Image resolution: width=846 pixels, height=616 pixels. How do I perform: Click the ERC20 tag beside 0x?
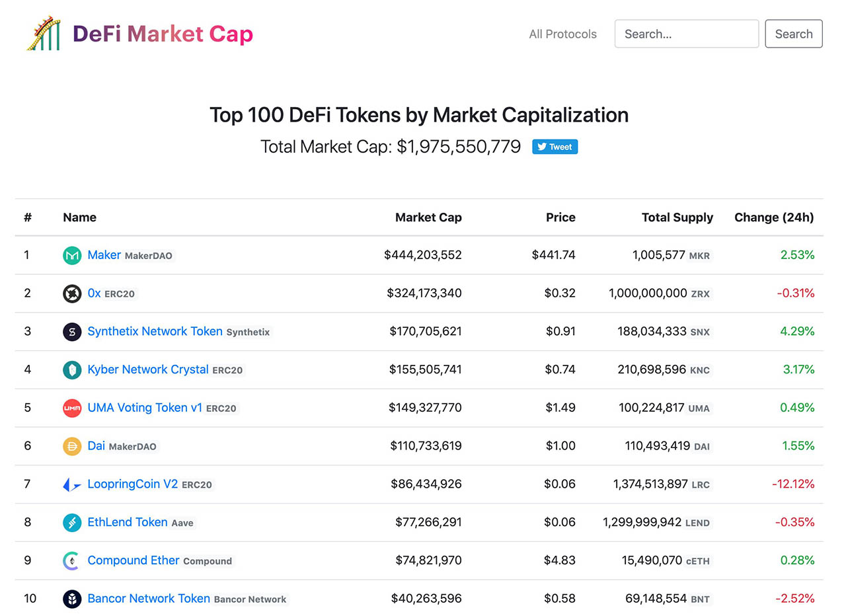click(x=120, y=294)
